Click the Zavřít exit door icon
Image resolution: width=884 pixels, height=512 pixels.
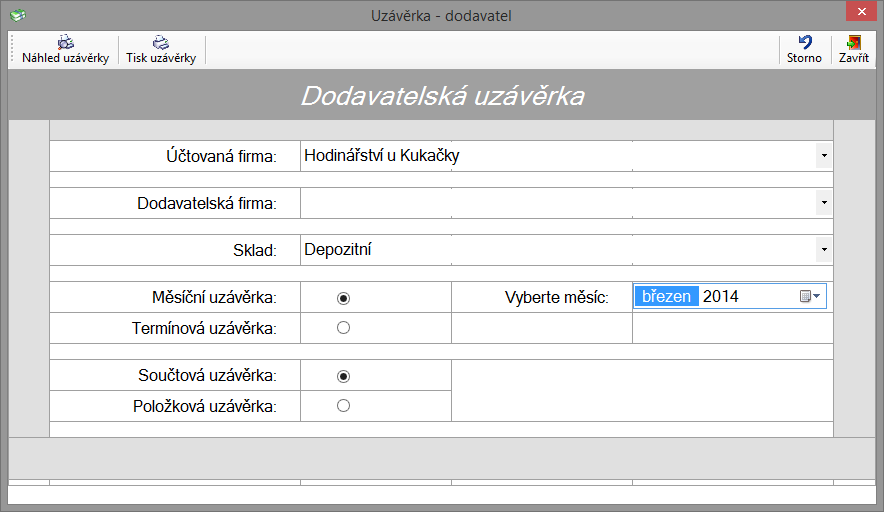(x=854, y=42)
